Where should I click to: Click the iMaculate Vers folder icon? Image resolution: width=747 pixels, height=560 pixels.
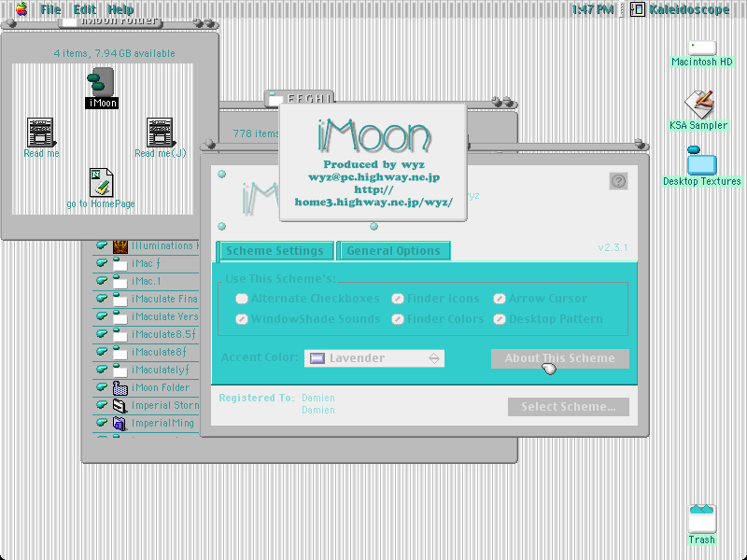point(120,316)
